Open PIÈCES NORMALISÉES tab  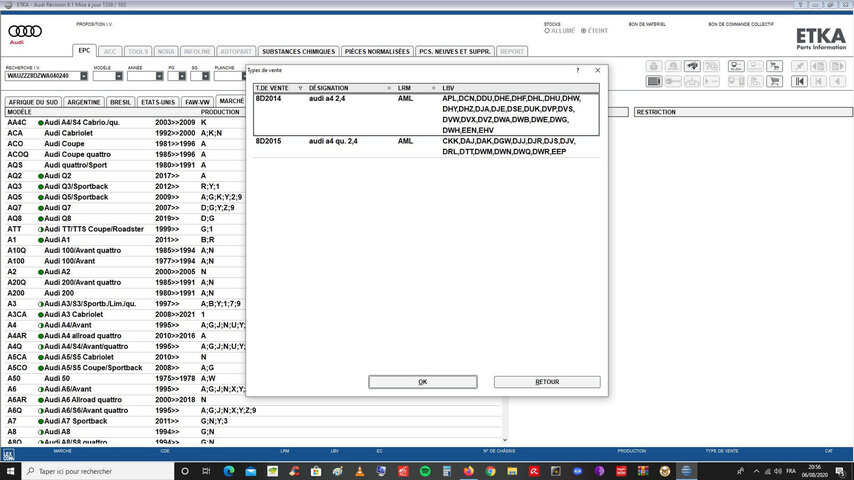pyautogui.click(x=377, y=52)
